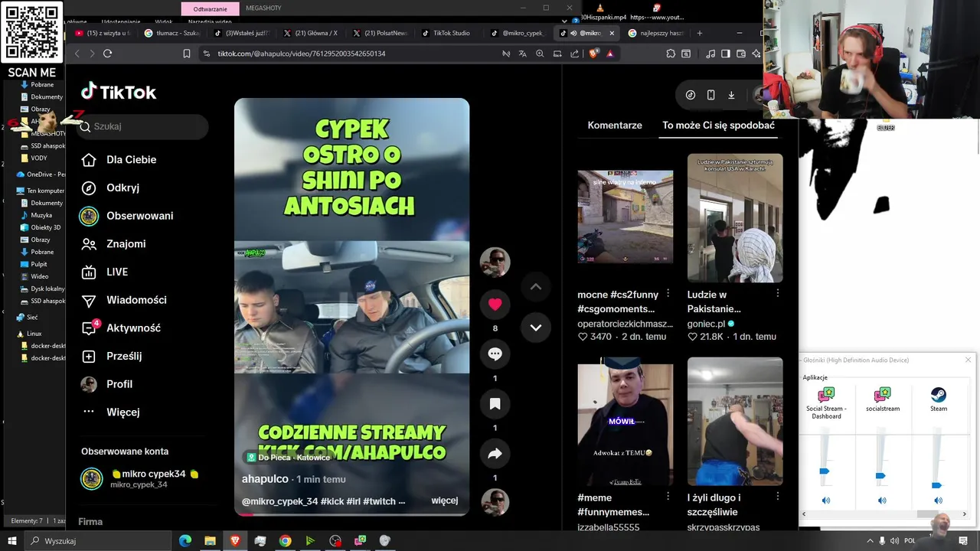Viewport: 980px width, 551px height.
Task: Open Muzyka folder in Explorer tree
Action: coord(41,215)
